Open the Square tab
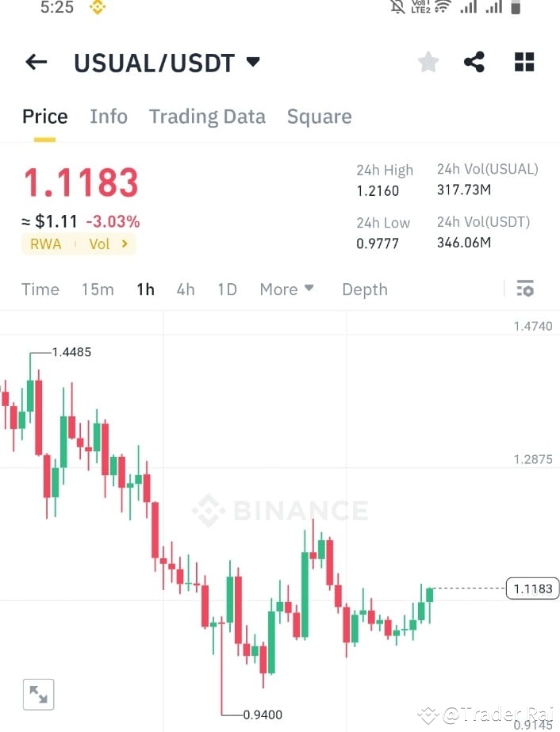This screenshot has width=560, height=732. pyautogui.click(x=319, y=116)
